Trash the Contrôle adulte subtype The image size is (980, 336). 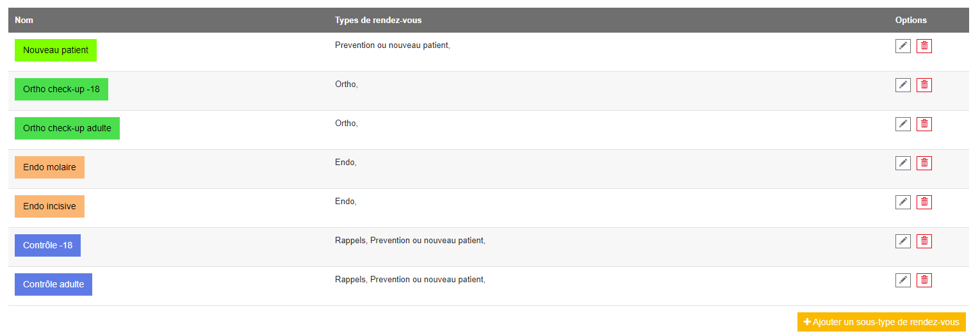(924, 280)
